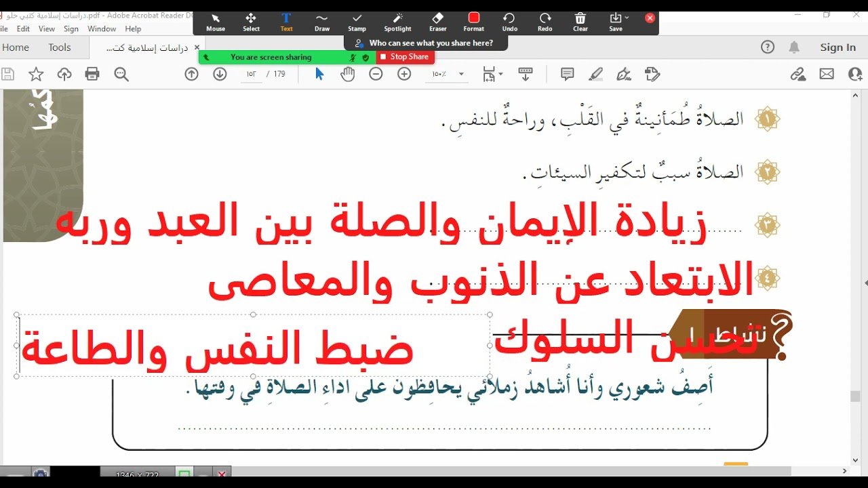Screen dimensions: 868x488
Task: Open Who can see what you share
Action: coord(425,43)
